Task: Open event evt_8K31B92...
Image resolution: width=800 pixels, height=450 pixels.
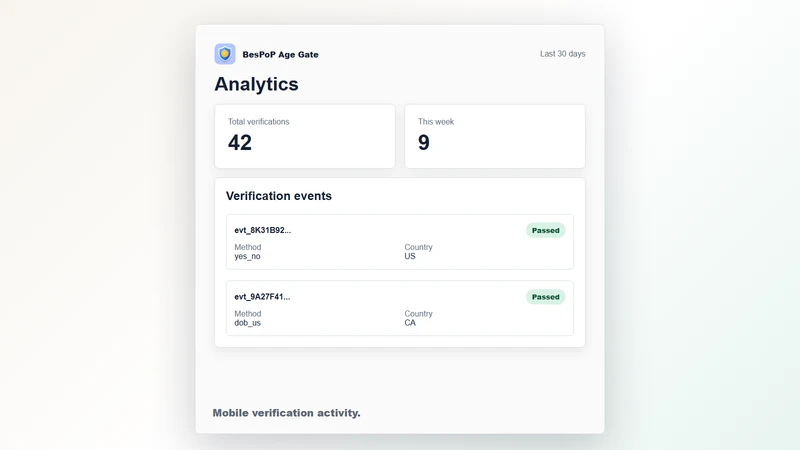Action: pyautogui.click(x=400, y=242)
